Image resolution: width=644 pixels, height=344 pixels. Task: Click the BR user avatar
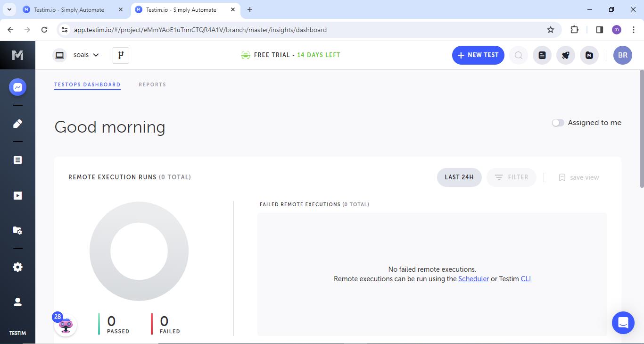coord(622,55)
